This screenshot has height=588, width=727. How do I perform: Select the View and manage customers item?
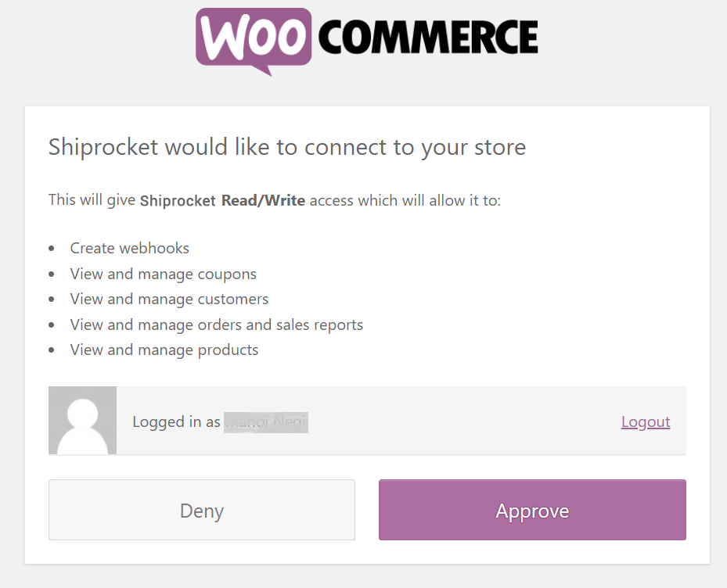169,299
